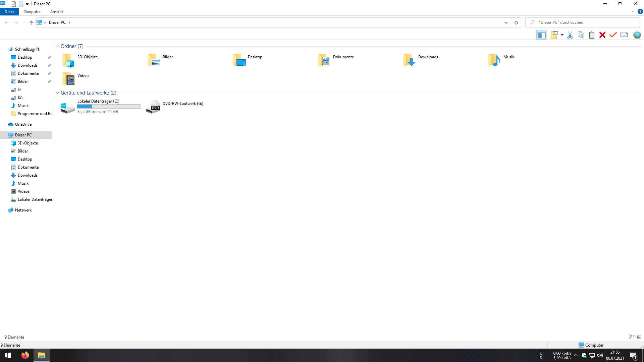Click the clipboard Paste toolbar icon
The width and height of the screenshot is (644, 362).
tap(592, 35)
